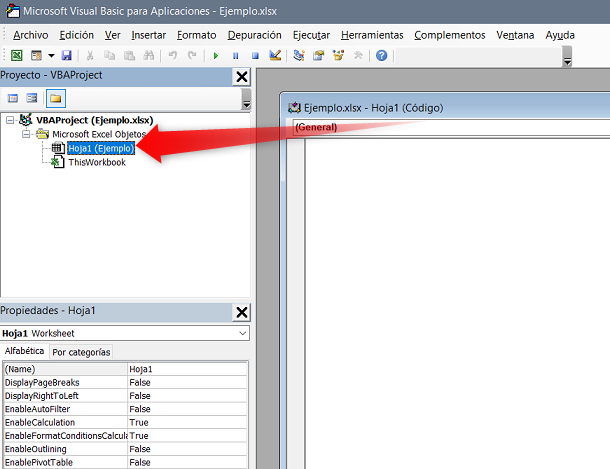Close the Propiedades - Hoja1 panel
This screenshot has height=469, width=610.
242,312
